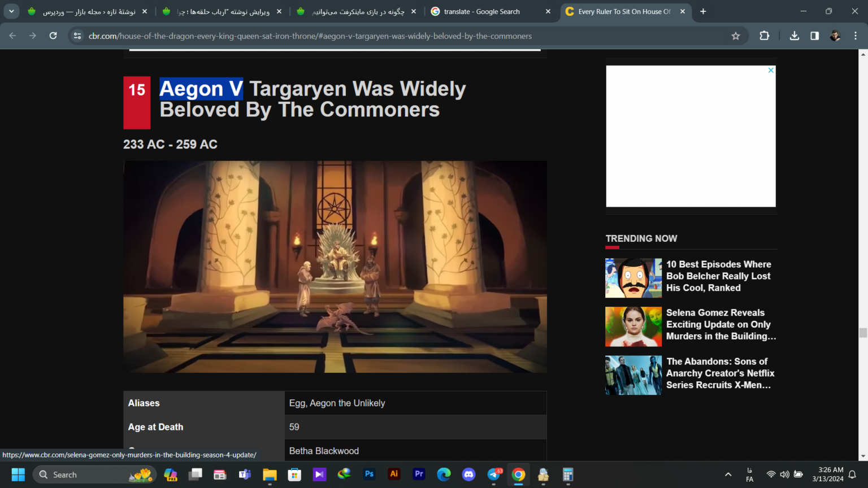
Task: Launch Premiere Pro from the taskbar
Action: [x=419, y=474]
